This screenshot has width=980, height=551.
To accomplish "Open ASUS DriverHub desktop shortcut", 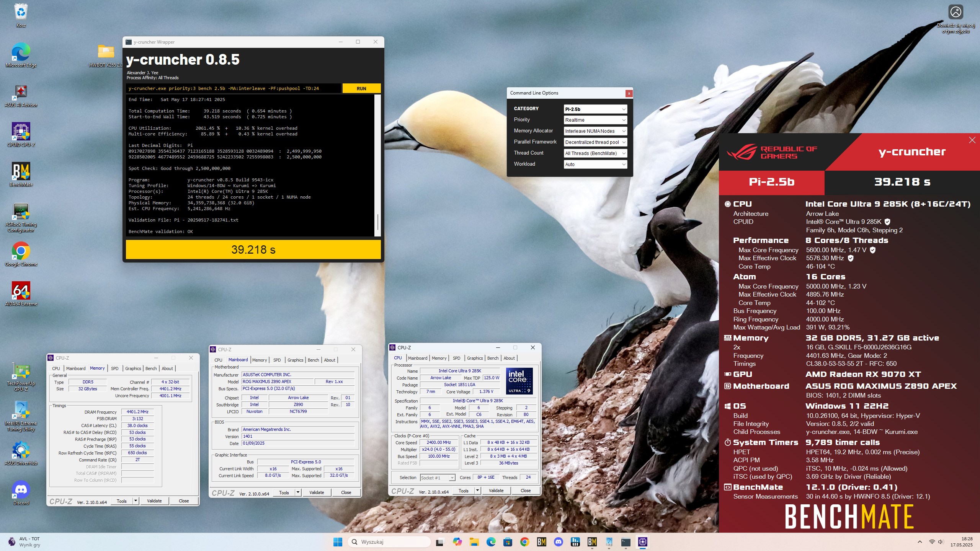I will 21,453.
